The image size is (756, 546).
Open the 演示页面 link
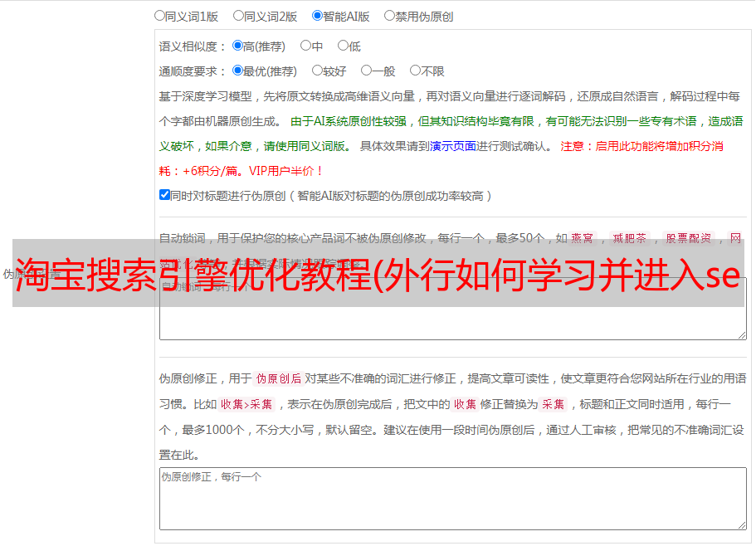click(x=453, y=146)
